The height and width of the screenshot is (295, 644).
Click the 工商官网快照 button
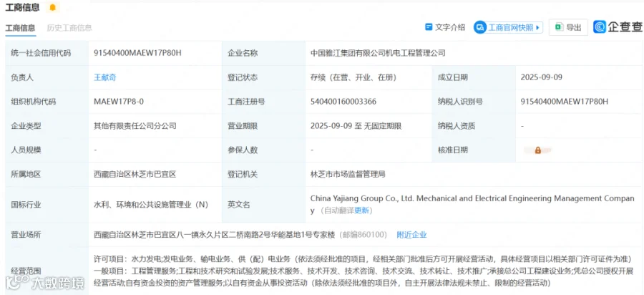pyautogui.click(x=509, y=27)
